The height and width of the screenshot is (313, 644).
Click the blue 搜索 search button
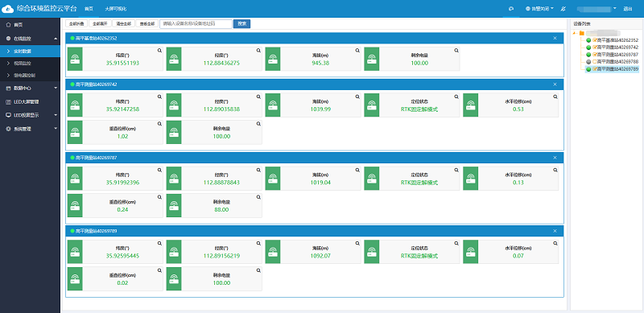[x=242, y=24]
